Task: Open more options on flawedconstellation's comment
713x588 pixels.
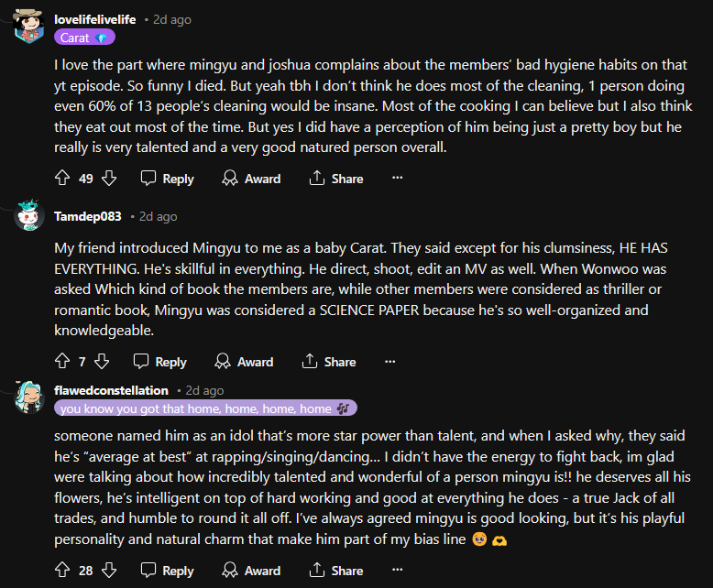Action: (x=397, y=570)
